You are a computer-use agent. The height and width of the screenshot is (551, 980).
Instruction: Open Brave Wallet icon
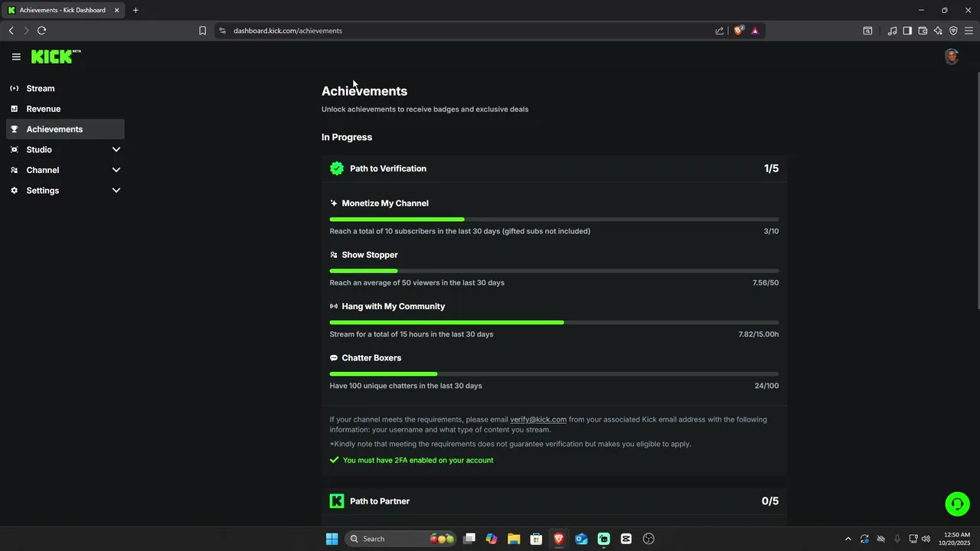pos(923,31)
